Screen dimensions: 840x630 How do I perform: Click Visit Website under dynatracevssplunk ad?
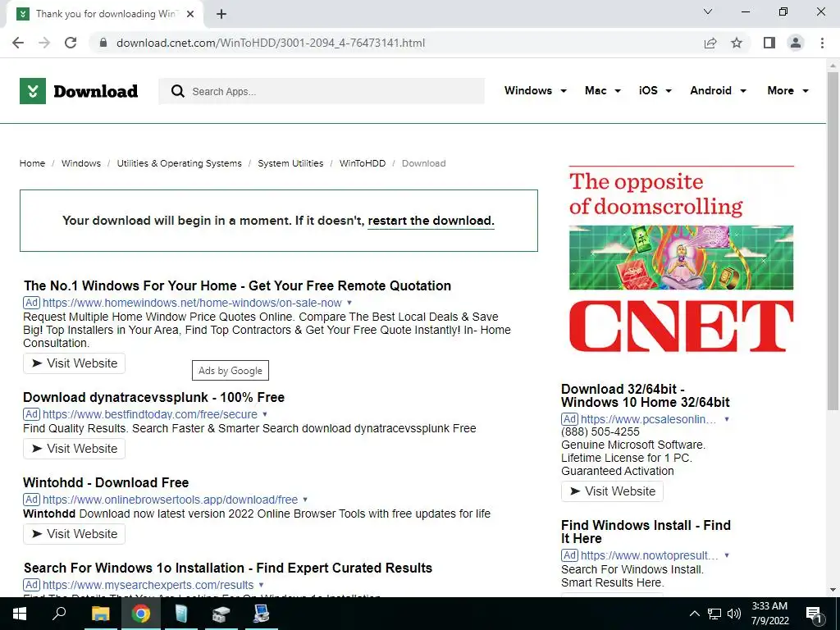(x=74, y=449)
